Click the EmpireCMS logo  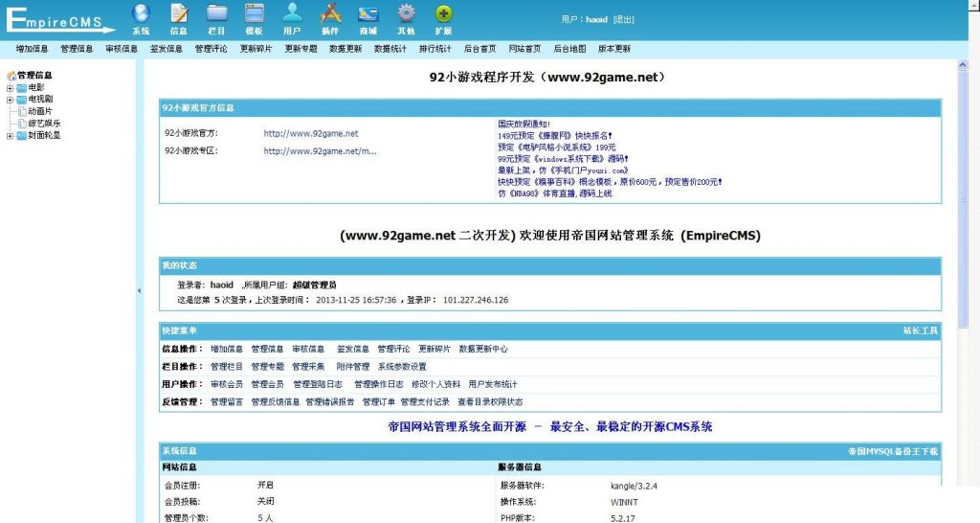pos(60,20)
